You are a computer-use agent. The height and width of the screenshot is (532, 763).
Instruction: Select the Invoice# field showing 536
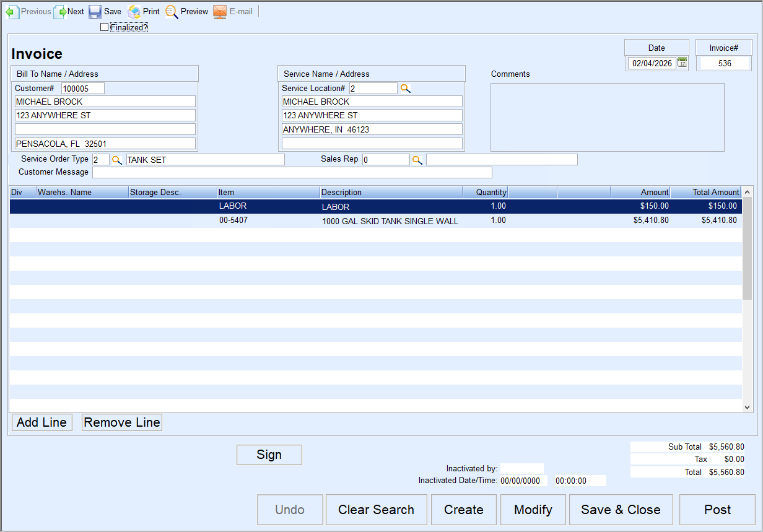[x=724, y=63]
